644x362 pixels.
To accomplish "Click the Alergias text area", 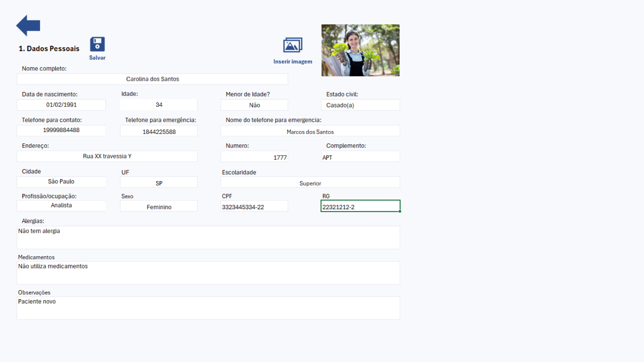I will click(208, 238).
